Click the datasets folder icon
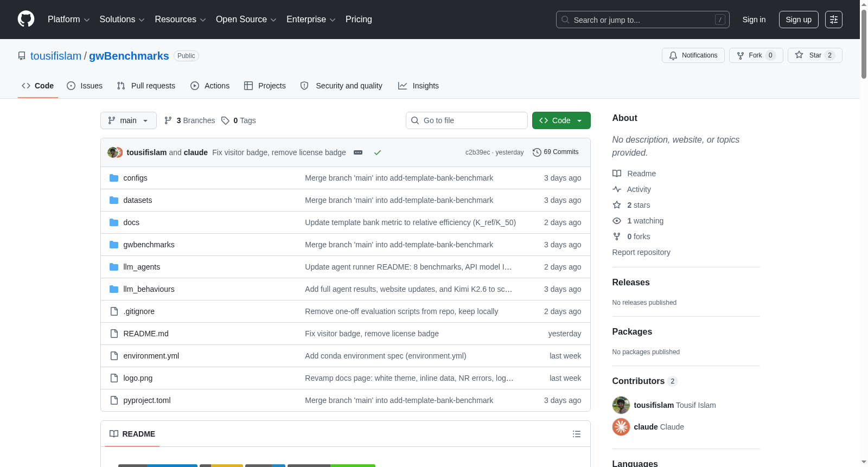The height and width of the screenshot is (467, 868). (114, 200)
